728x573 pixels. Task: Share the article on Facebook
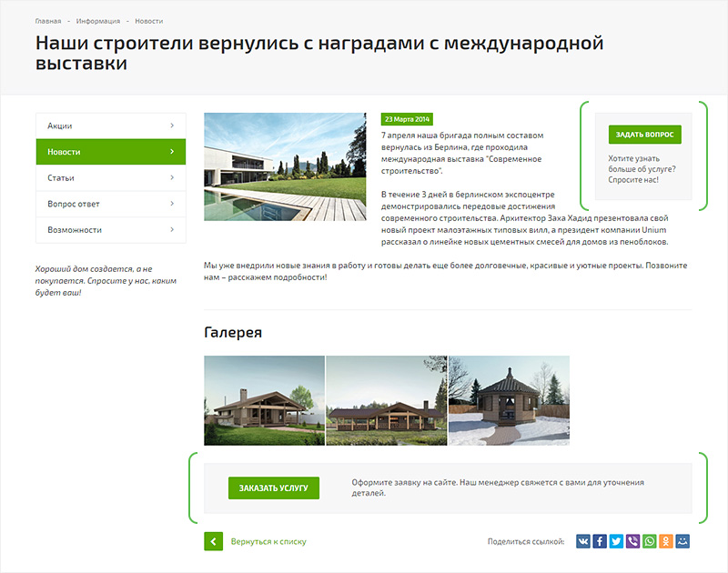[600, 541]
